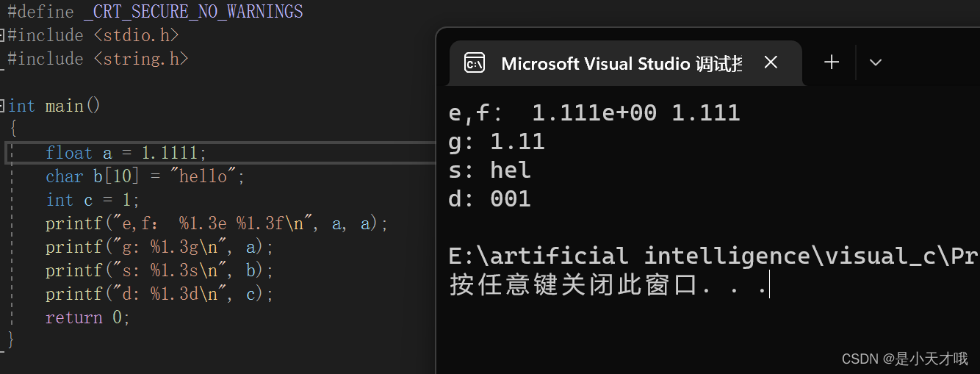Click the CSDN author watermark text

click(904, 359)
